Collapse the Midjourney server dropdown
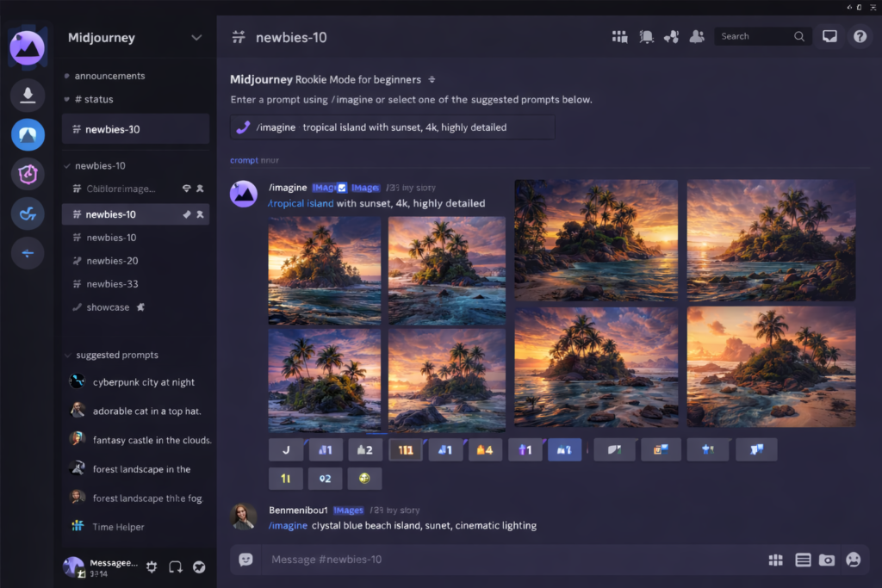This screenshot has height=588, width=882. click(196, 37)
